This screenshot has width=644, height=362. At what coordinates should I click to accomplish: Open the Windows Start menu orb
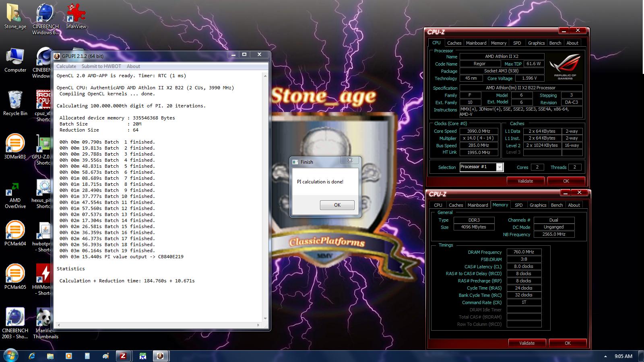point(11,356)
